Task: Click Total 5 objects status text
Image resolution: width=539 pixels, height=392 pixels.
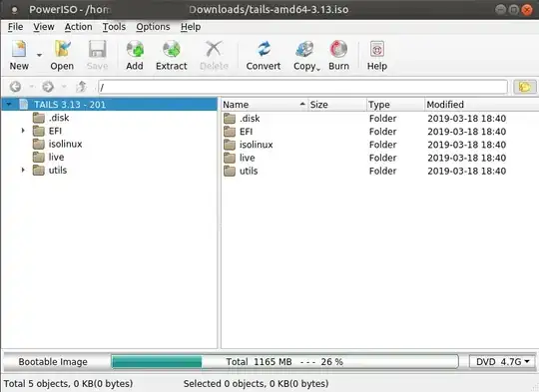Action: pos(68,383)
